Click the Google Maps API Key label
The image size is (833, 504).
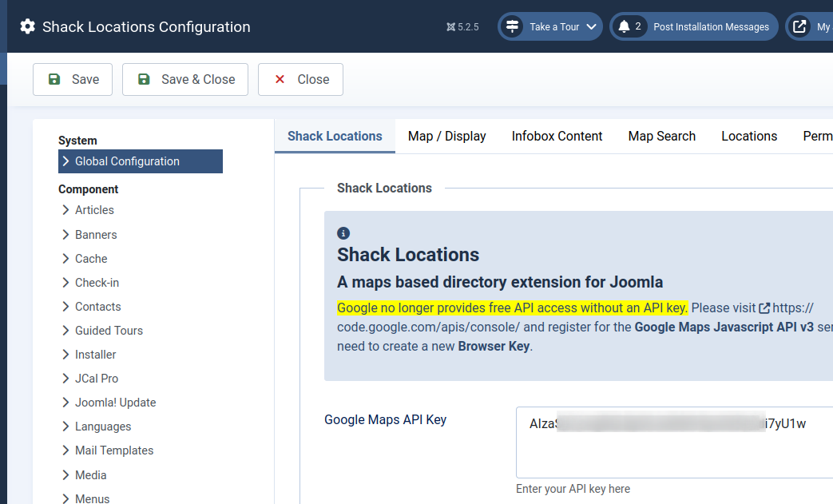pyautogui.click(x=385, y=420)
